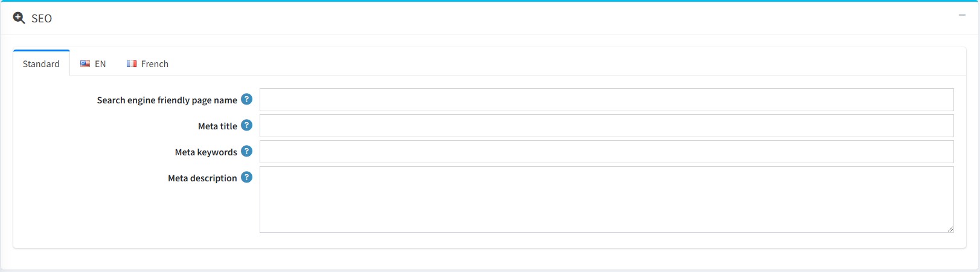Click into the Meta title input
Screen dimensions: 980x272
click(606, 126)
